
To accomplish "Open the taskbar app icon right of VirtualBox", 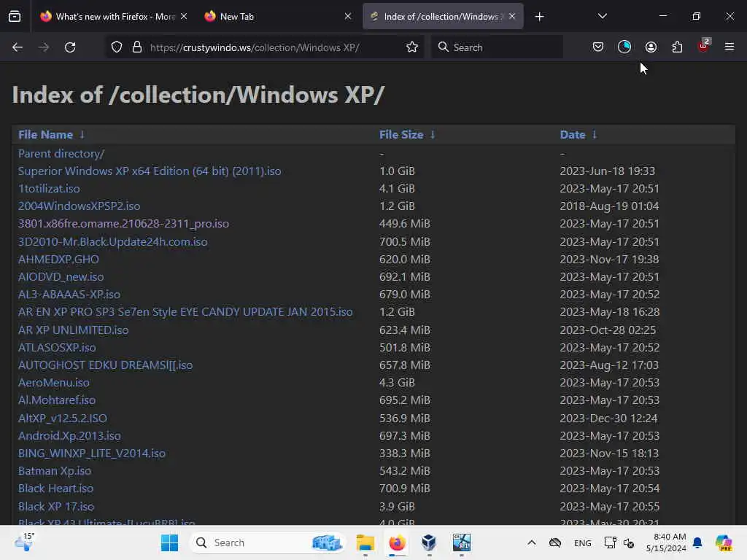I will pyautogui.click(x=461, y=542).
